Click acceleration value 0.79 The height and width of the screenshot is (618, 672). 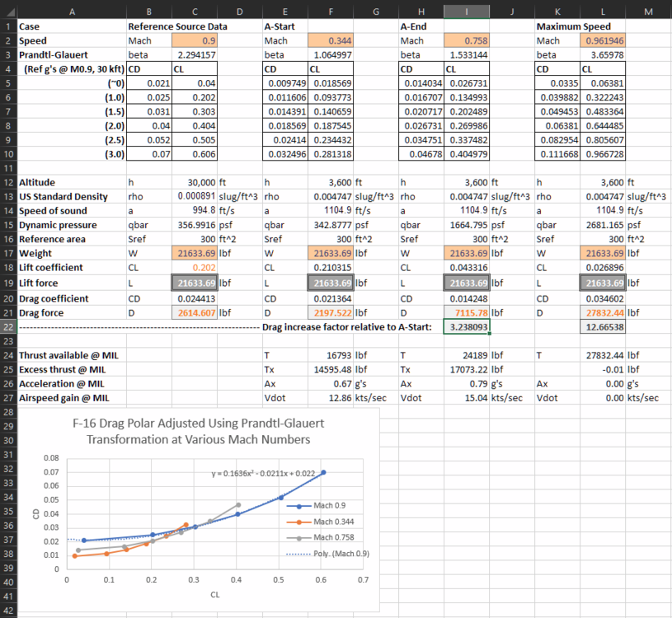tap(467, 384)
